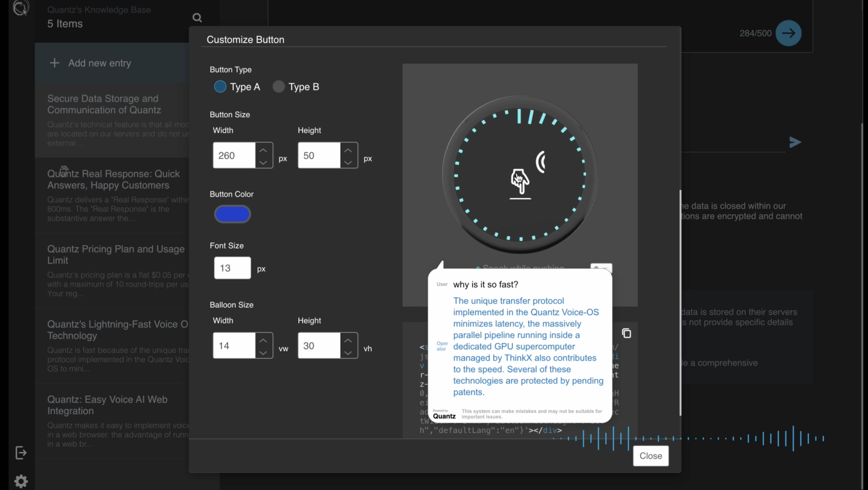This screenshot has height=490, width=868.
Task: Click the operator answer text in balloon
Action: 528,346
